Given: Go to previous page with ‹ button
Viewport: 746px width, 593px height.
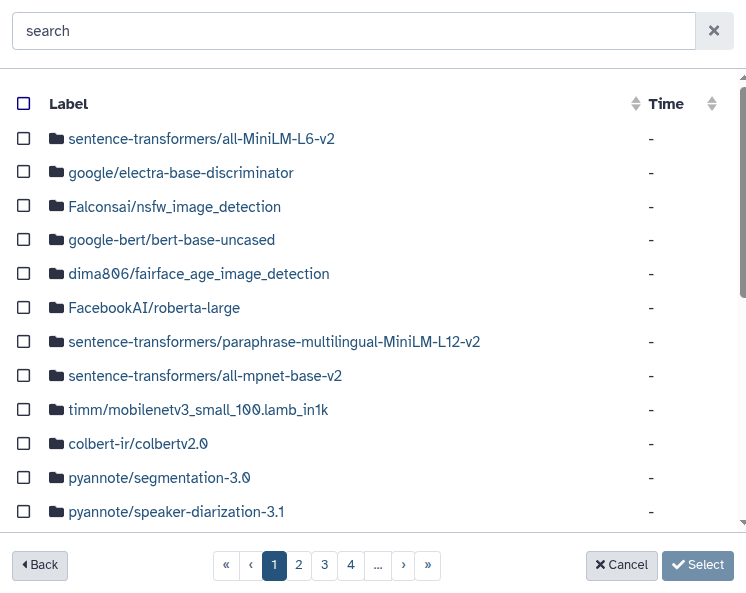Looking at the screenshot, I should pyautogui.click(x=251, y=565).
